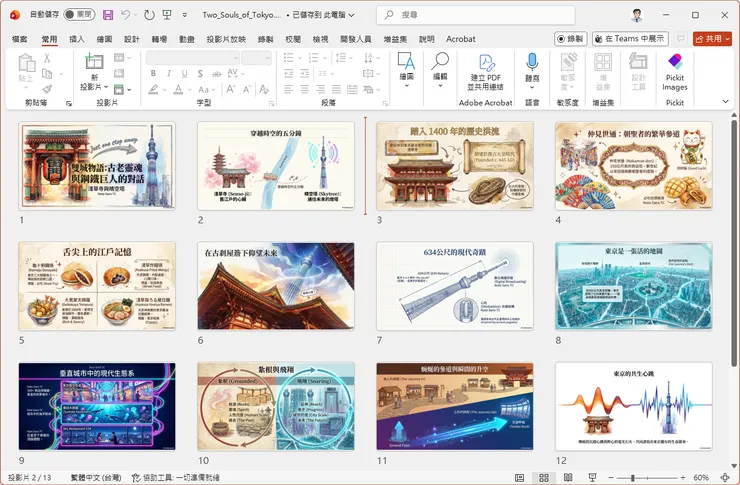Toggle text Shadow formatting

(201, 74)
